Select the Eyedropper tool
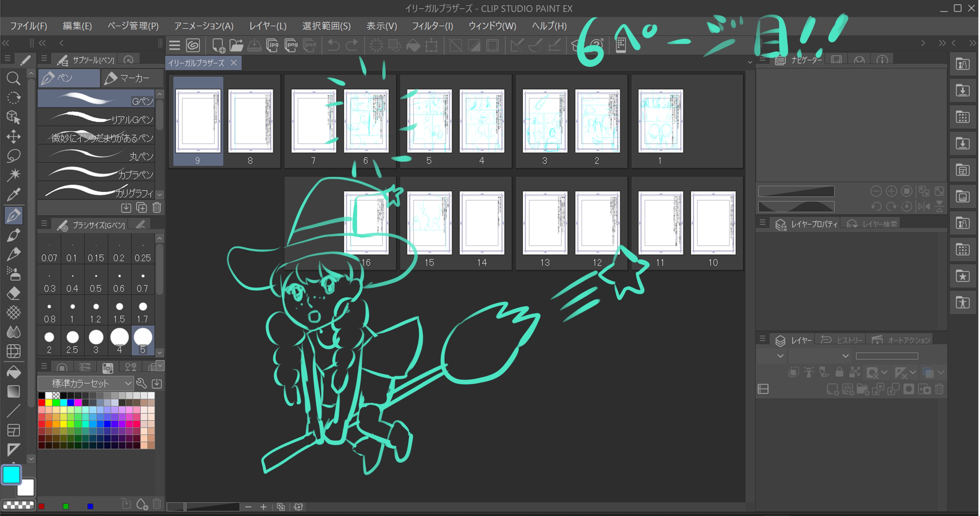 (13, 195)
